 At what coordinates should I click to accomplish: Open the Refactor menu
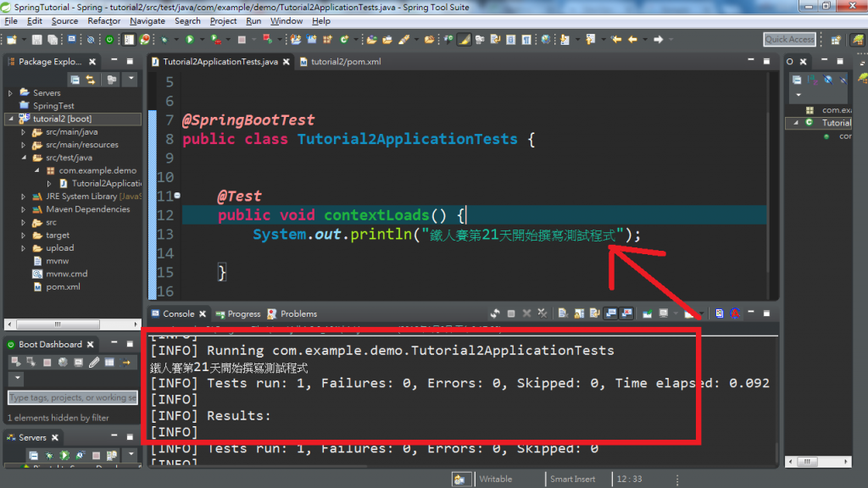(104, 21)
